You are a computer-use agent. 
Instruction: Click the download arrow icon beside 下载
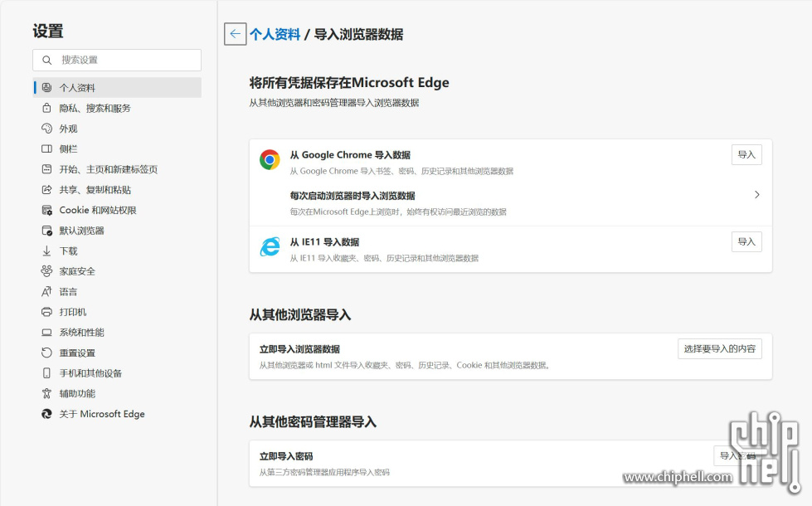(x=46, y=251)
